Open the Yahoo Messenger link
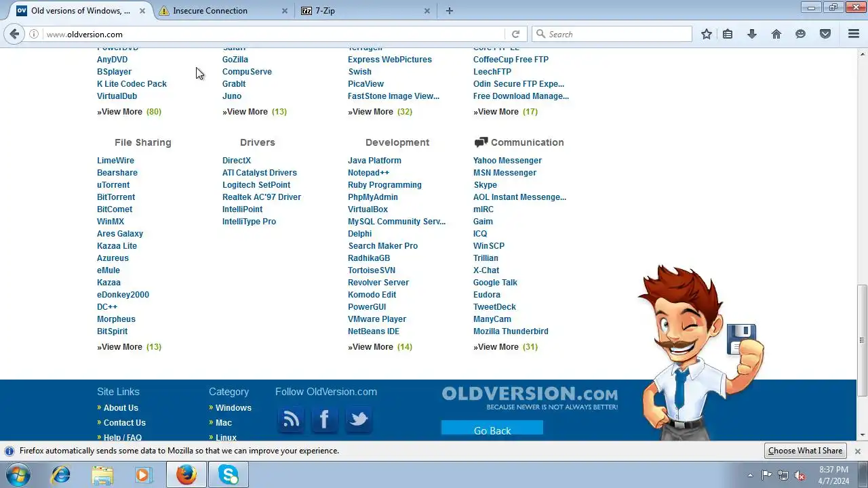Viewport: 868px width, 488px height. point(507,161)
